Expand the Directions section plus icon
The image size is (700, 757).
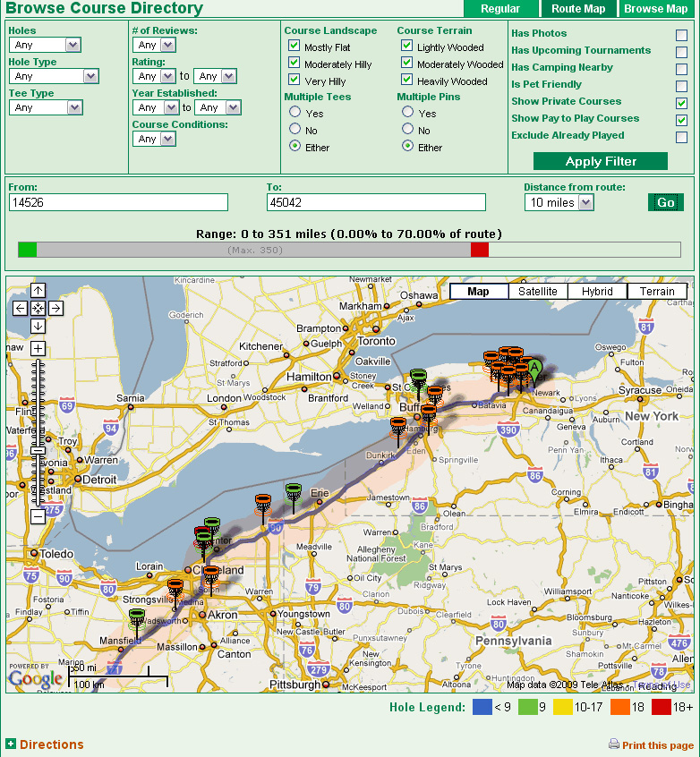[11, 744]
